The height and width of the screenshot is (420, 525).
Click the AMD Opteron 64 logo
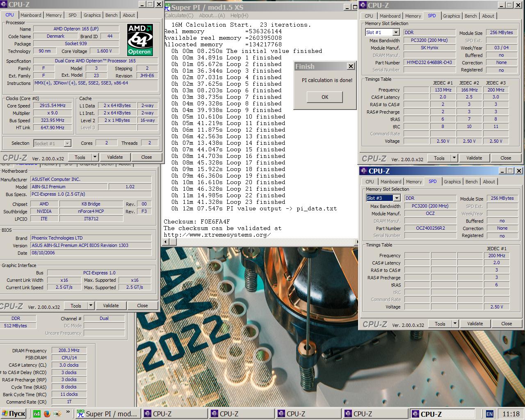140,39
